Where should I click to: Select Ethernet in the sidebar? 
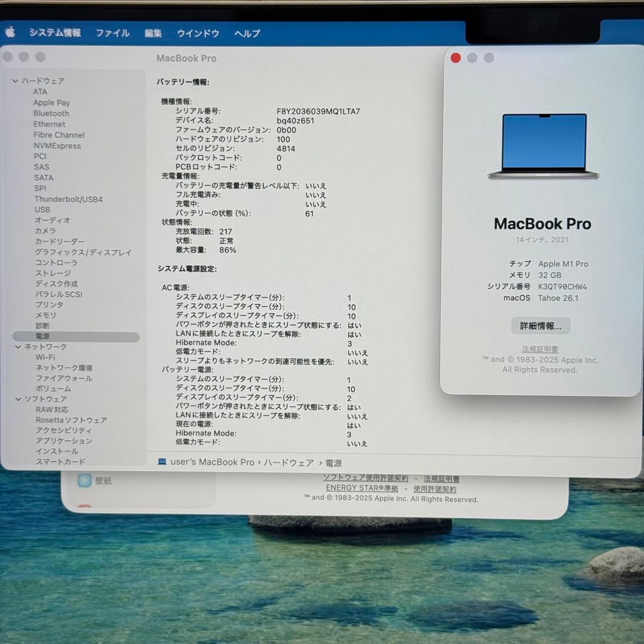click(x=49, y=124)
